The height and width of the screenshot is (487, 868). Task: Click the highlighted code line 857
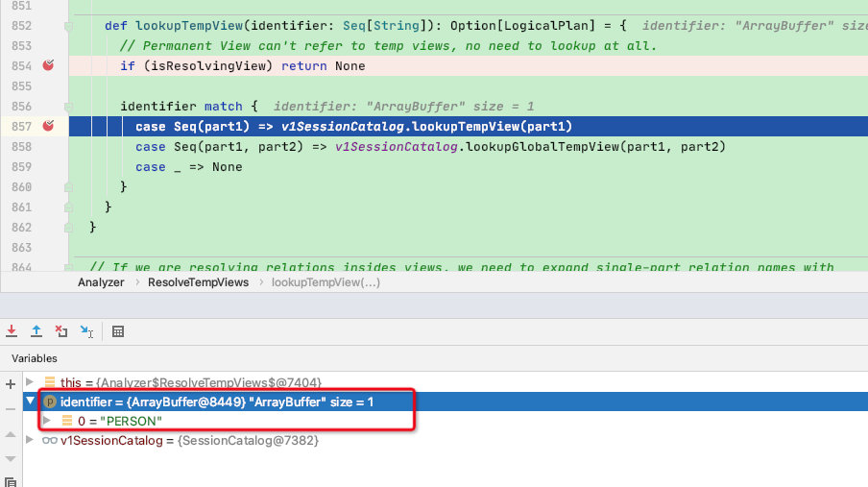(469, 127)
